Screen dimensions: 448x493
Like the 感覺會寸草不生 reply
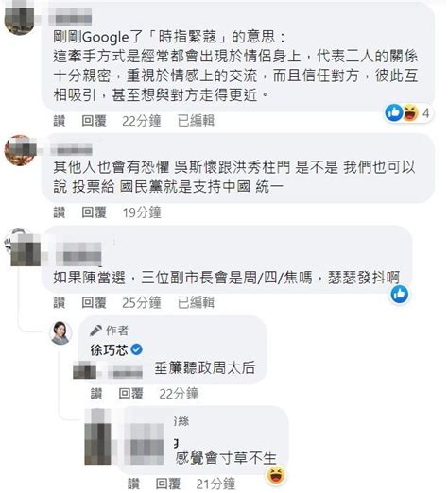[133, 484]
